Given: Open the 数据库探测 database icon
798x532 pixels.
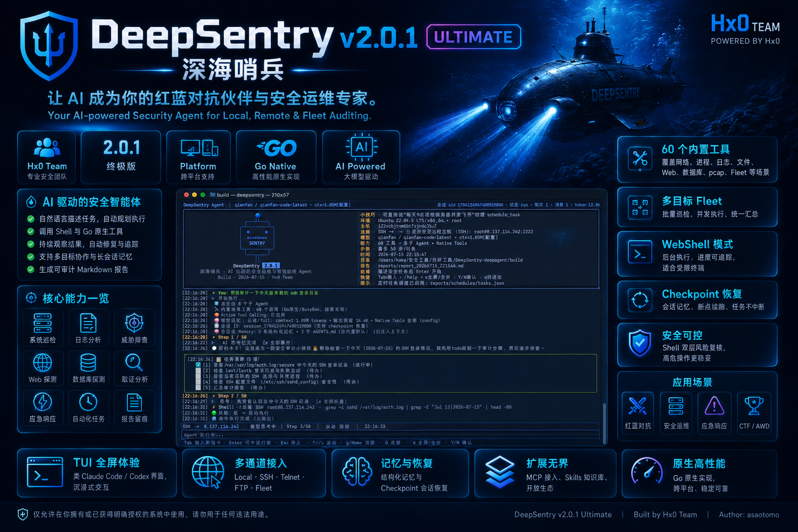Looking at the screenshot, I should coord(88,363).
